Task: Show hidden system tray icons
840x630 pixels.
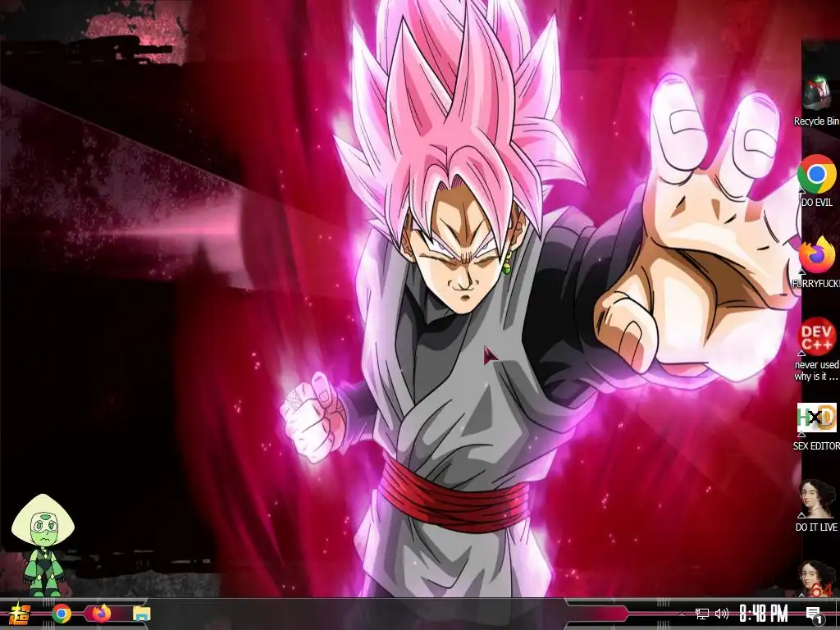Action: pyautogui.click(x=682, y=614)
